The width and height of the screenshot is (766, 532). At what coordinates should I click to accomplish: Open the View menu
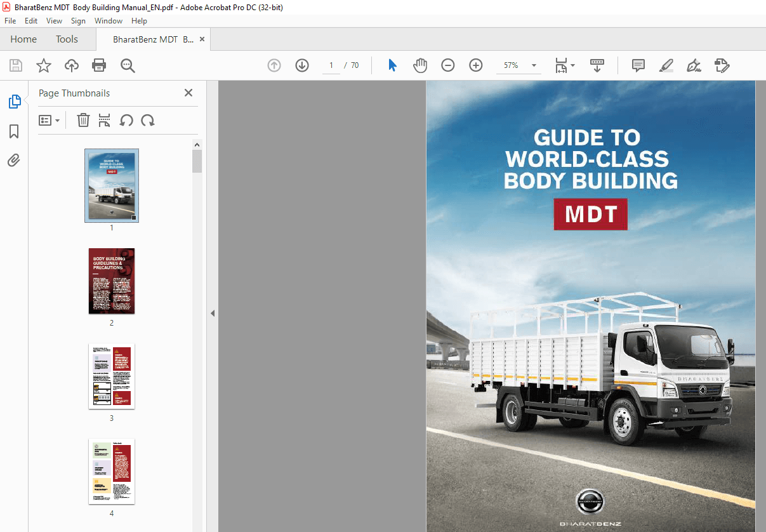[54, 20]
